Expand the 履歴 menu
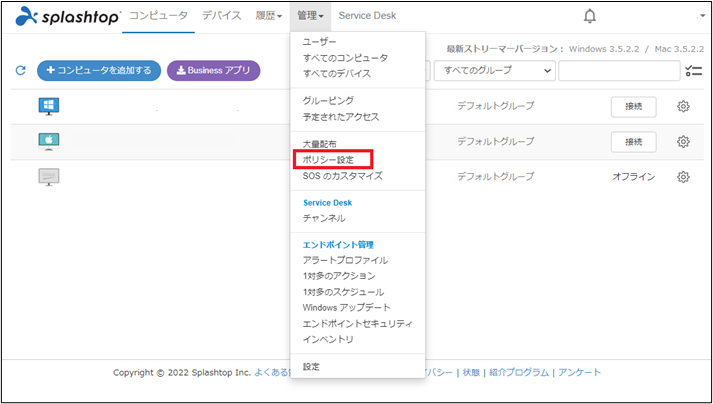This screenshot has height=404, width=713. coord(269,16)
